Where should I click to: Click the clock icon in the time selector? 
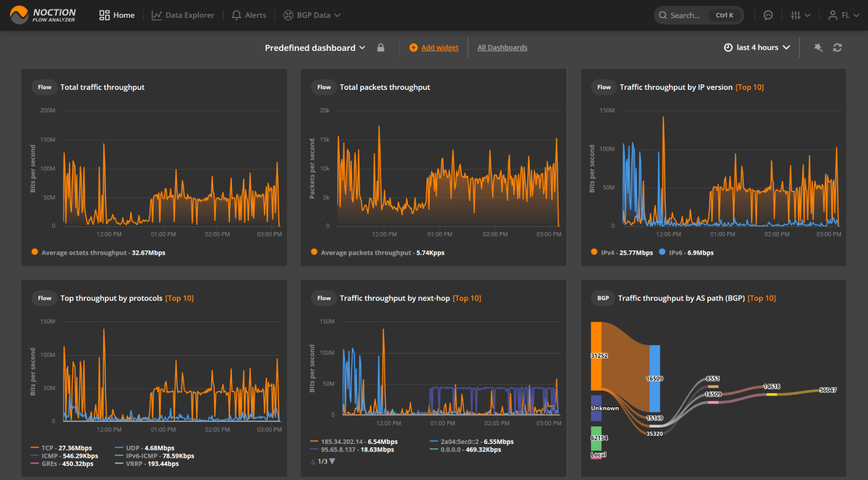coord(728,47)
